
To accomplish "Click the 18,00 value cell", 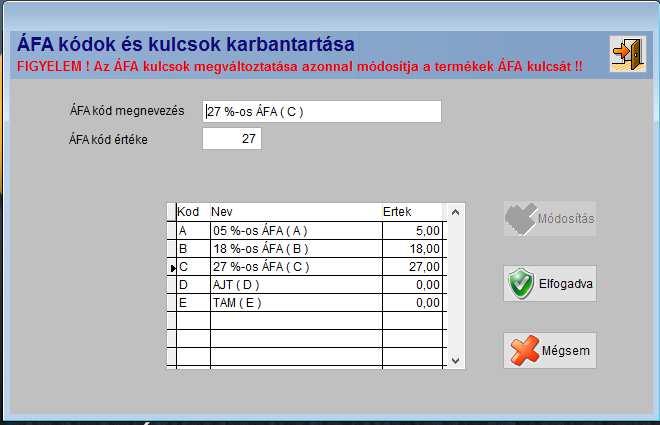I will click(x=412, y=249).
